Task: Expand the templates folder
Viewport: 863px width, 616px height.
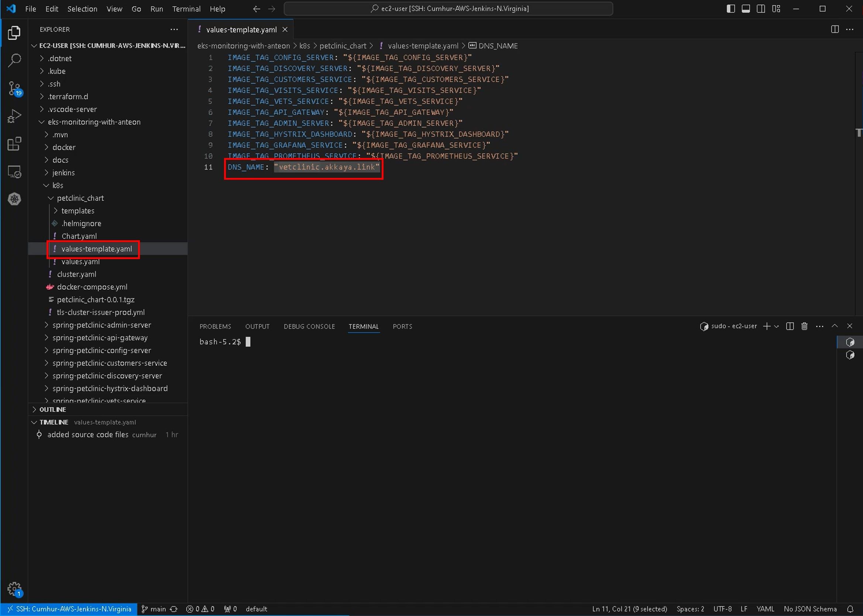Action: (x=78, y=210)
